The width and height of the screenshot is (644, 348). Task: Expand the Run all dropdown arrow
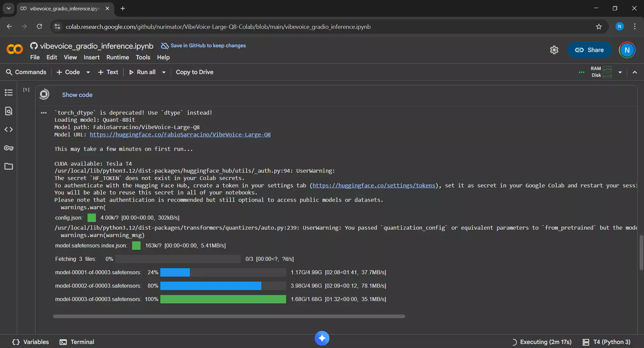click(163, 72)
